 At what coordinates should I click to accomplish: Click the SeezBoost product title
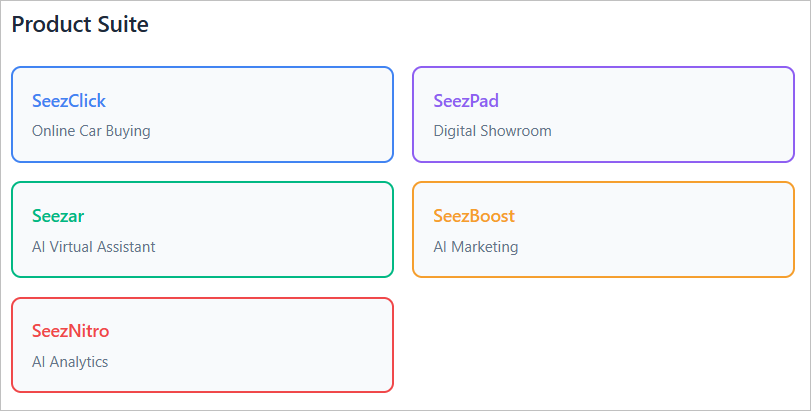(x=474, y=216)
